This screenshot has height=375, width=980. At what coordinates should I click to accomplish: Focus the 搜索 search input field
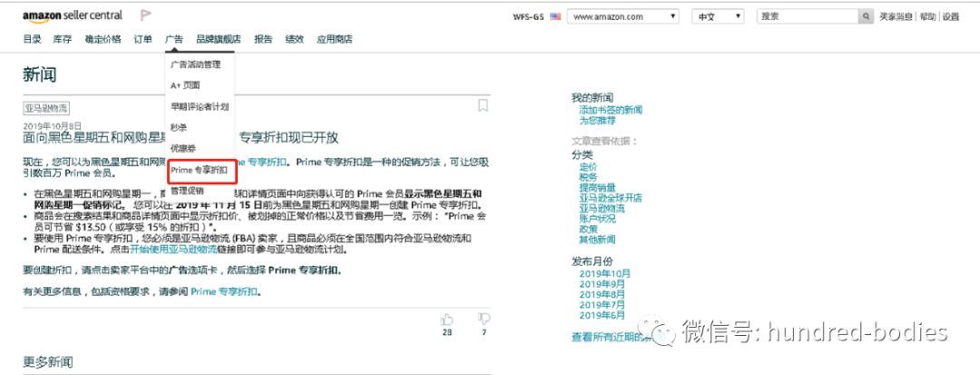coord(808,17)
